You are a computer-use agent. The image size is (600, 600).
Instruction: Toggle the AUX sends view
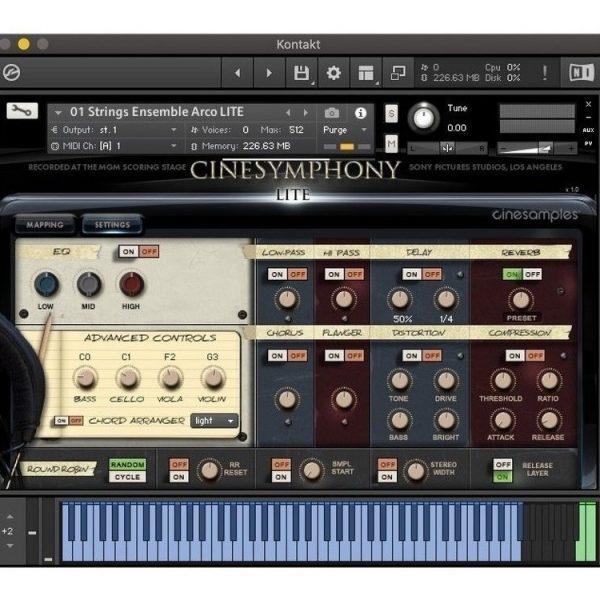[x=588, y=130]
